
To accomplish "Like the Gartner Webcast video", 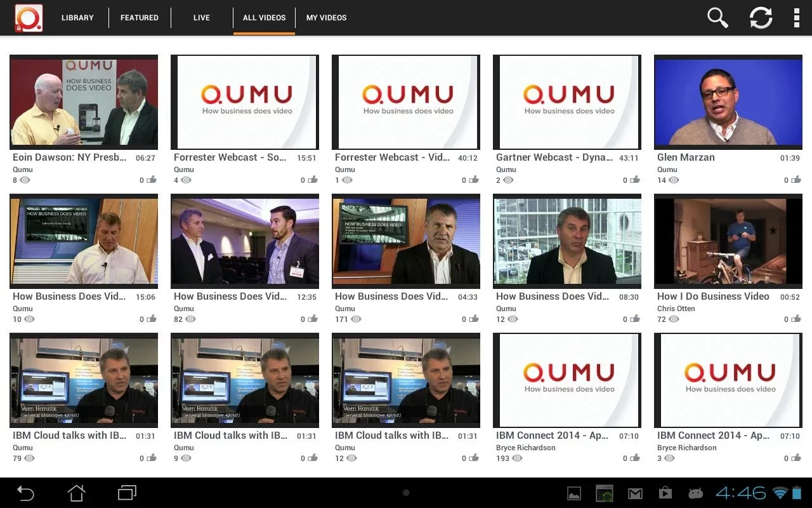I will [x=635, y=180].
